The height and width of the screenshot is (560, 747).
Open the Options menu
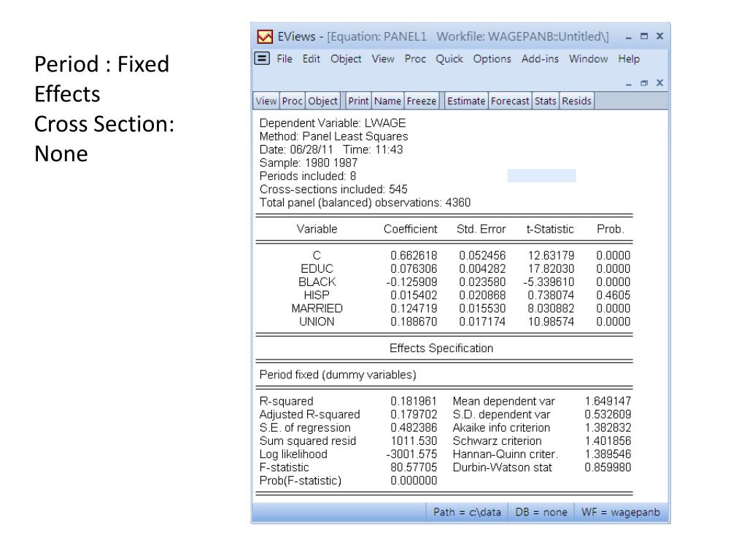point(492,59)
